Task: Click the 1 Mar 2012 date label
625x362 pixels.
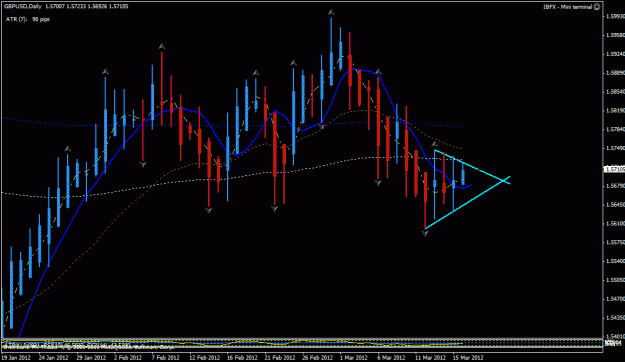Action: point(353,358)
